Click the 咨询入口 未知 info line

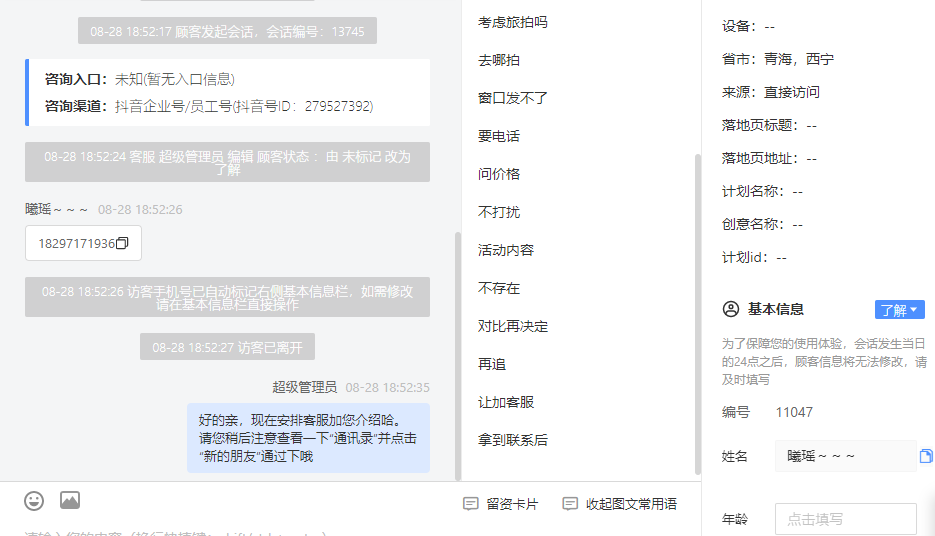tap(140, 79)
